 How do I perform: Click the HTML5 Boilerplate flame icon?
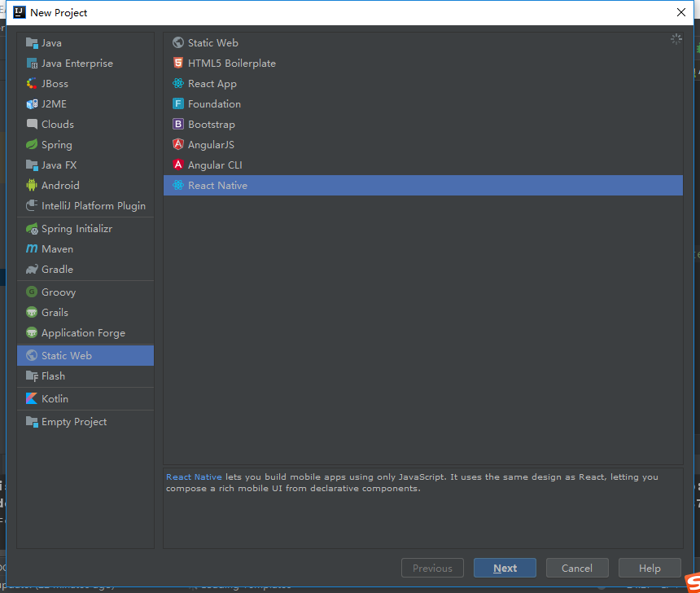tap(178, 63)
